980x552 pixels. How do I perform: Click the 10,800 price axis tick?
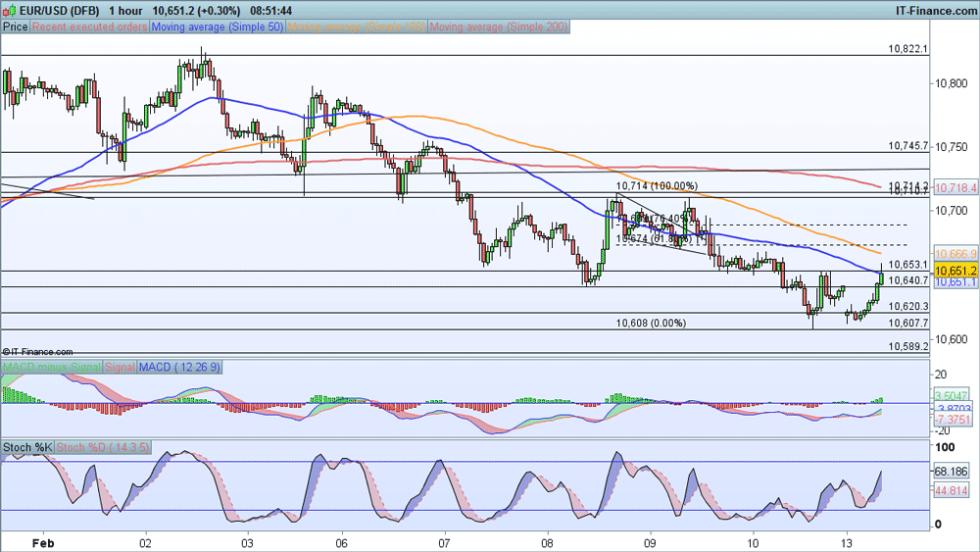tap(951, 83)
